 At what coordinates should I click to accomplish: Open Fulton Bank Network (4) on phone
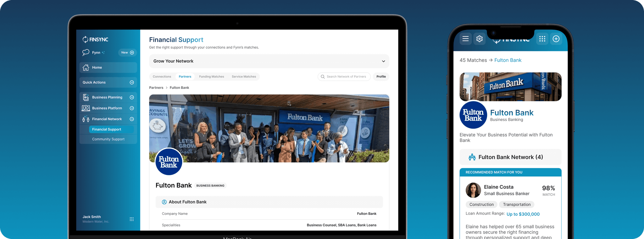tap(511, 157)
